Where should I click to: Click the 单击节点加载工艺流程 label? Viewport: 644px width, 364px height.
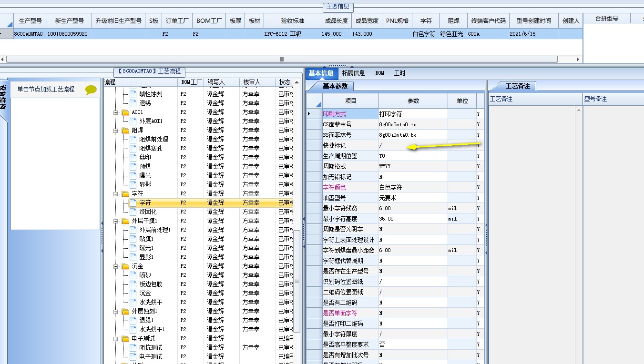pyautogui.click(x=46, y=89)
